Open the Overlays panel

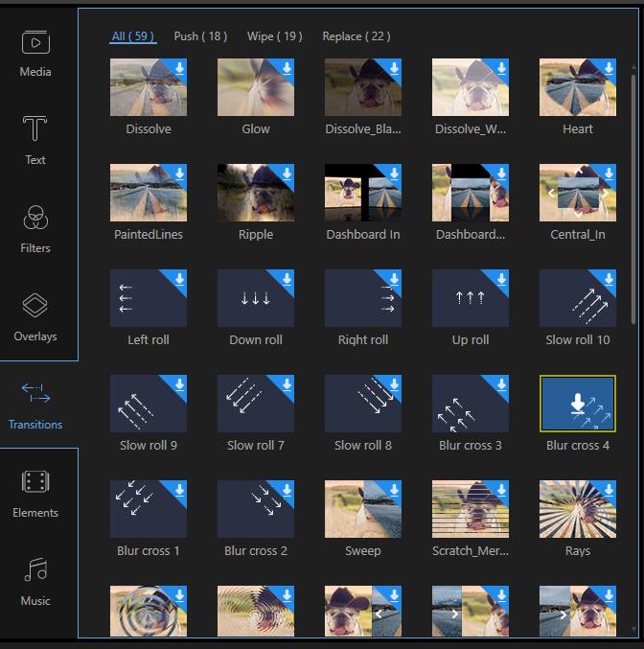35,317
